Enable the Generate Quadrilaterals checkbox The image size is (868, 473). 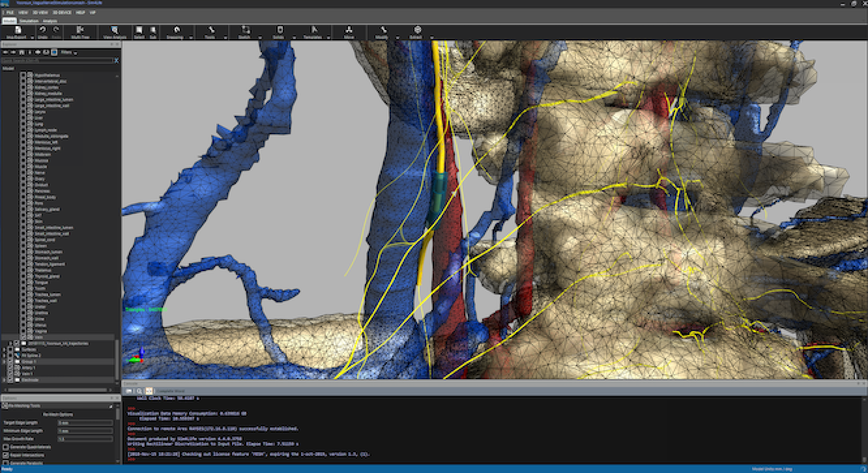[6, 447]
